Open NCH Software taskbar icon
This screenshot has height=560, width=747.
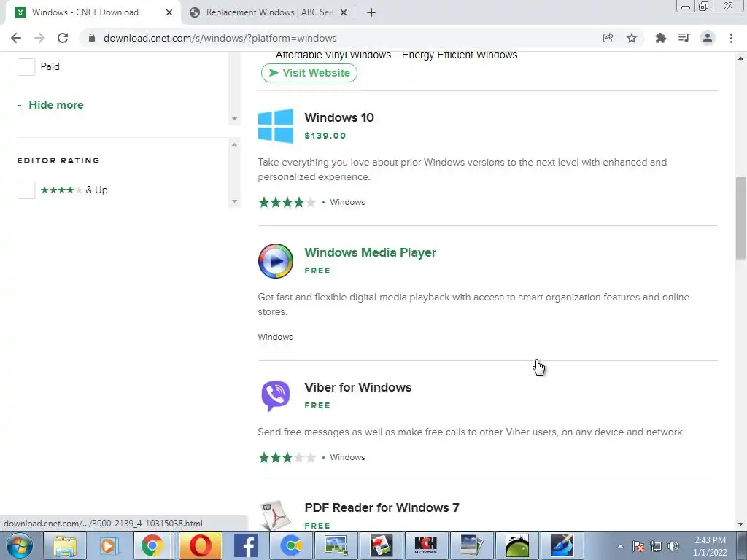425,545
